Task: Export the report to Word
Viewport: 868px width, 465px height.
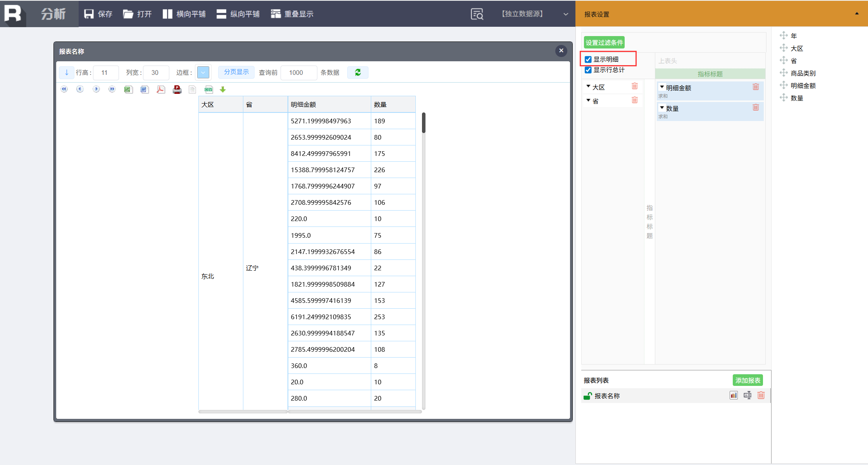Action: [x=145, y=90]
